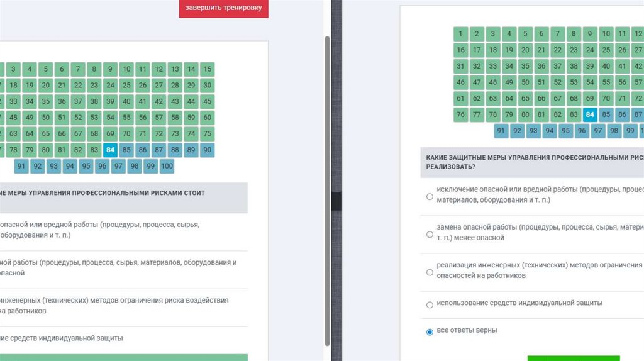Select question 16 in the grid

(461, 50)
